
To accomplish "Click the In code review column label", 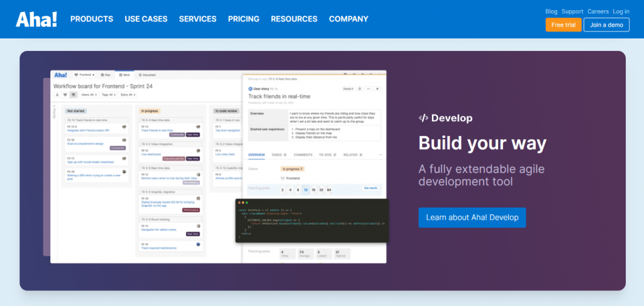I will pos(226,111).
